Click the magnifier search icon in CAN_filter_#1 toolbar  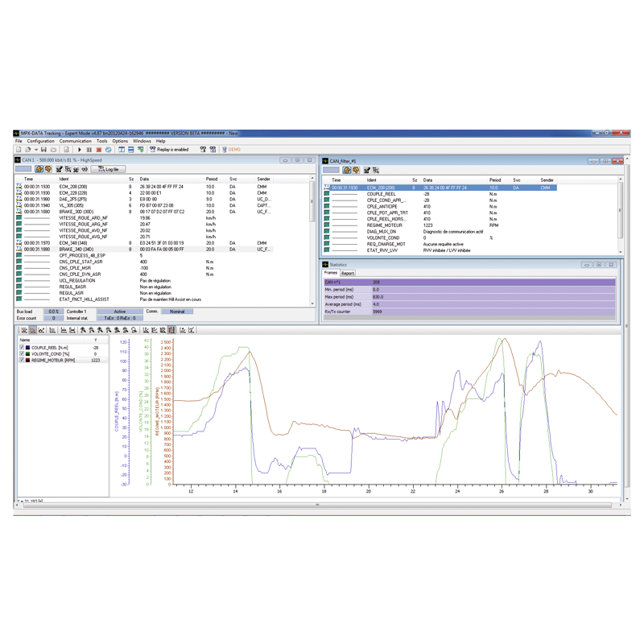[x=376, y=170]
